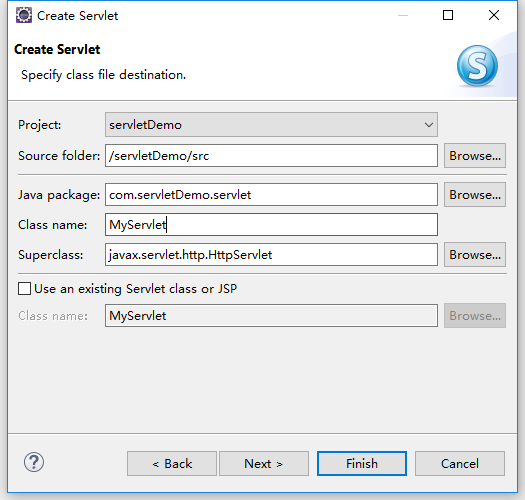This screenshot has height=500, width=525.
Task: Click the blue Servlet wizard logo
Action: tap(477, 66)
